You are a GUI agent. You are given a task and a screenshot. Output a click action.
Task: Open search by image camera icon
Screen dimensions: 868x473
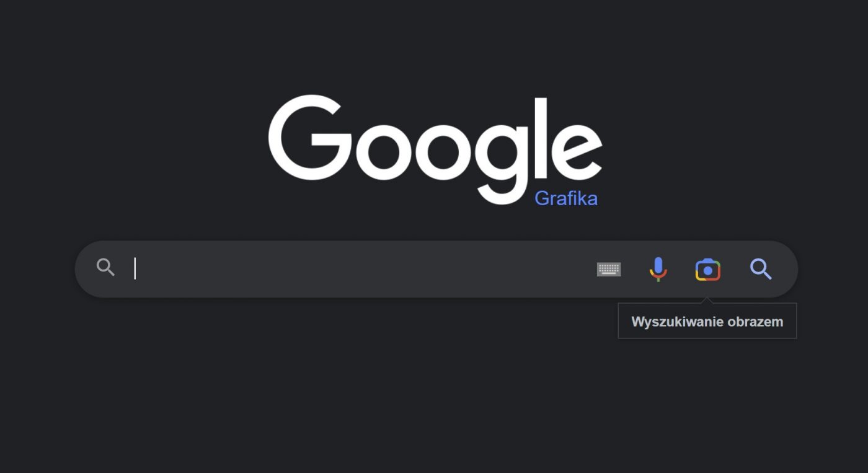708,270
